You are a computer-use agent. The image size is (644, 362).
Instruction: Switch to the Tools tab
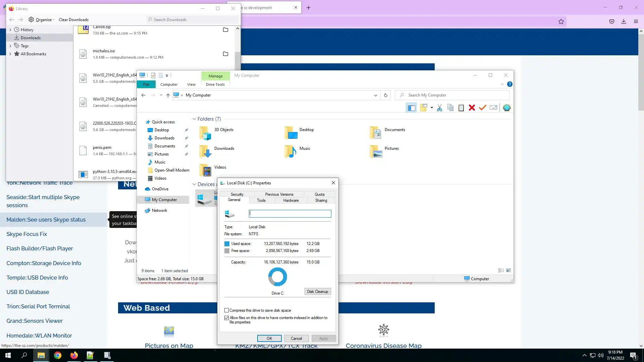click(x=261, y=200)
